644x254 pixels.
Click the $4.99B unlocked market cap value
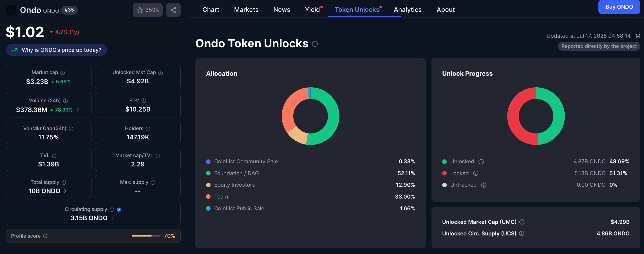(x=620, y=222)
